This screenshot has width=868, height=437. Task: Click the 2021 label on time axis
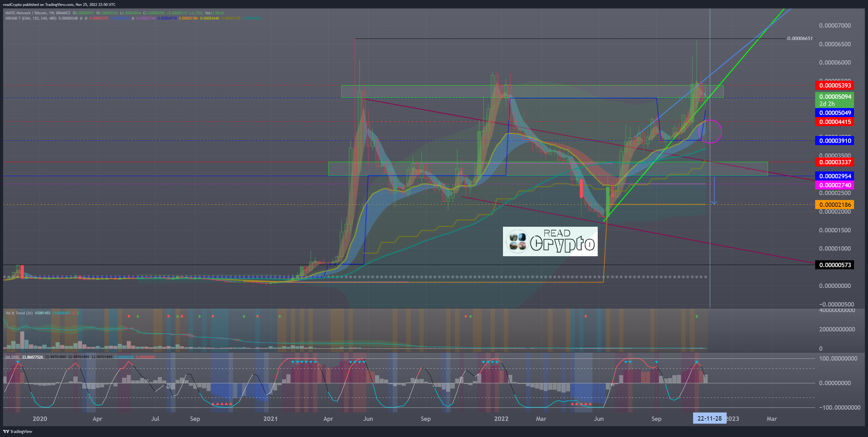(x=270, y=419)
